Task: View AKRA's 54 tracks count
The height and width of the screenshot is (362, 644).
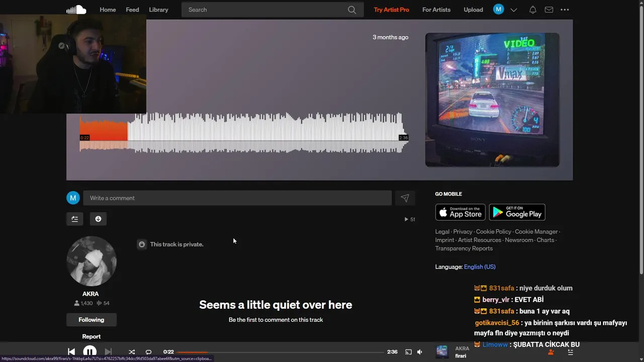Action: (x=103, y=303)
